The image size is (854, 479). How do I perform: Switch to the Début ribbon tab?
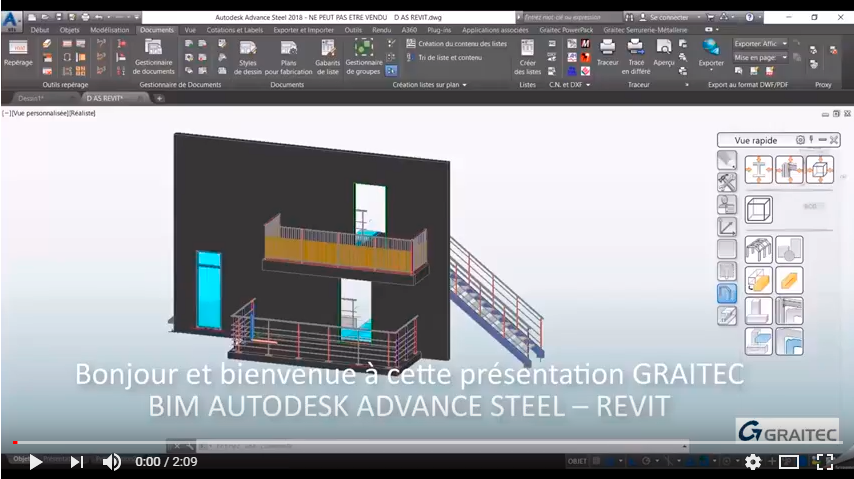coord(40,30)
